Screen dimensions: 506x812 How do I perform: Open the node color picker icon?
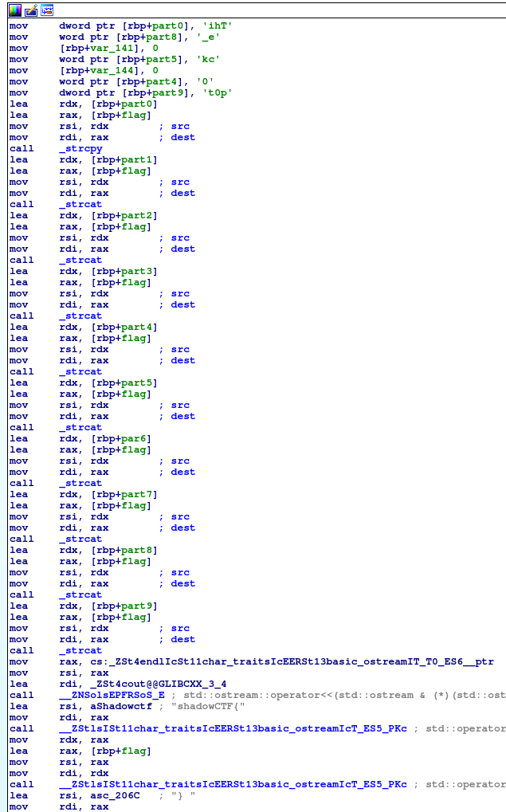[15, 10]
